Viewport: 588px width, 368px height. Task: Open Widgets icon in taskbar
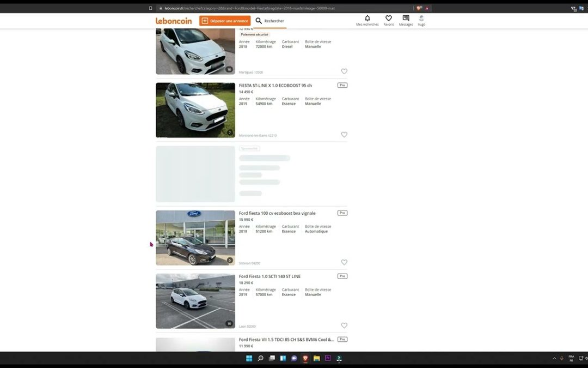[x=283, y=358]
